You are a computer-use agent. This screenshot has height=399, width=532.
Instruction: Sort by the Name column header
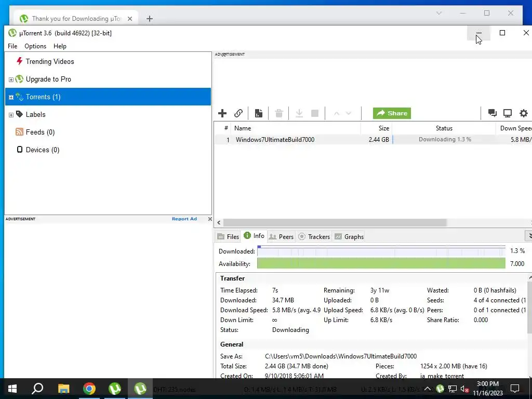pyautogui.click(x=296, y=128)
